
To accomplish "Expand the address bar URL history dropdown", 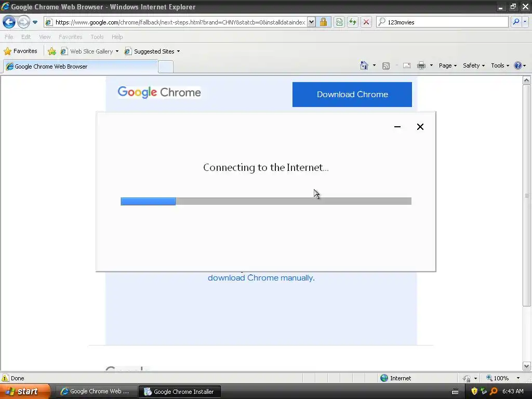I will click(x=311, y=22).
